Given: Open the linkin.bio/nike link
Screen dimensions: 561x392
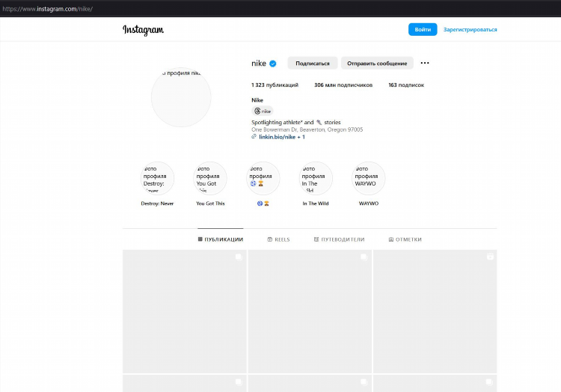Looking at the screenshot, I should pos(282,137).
